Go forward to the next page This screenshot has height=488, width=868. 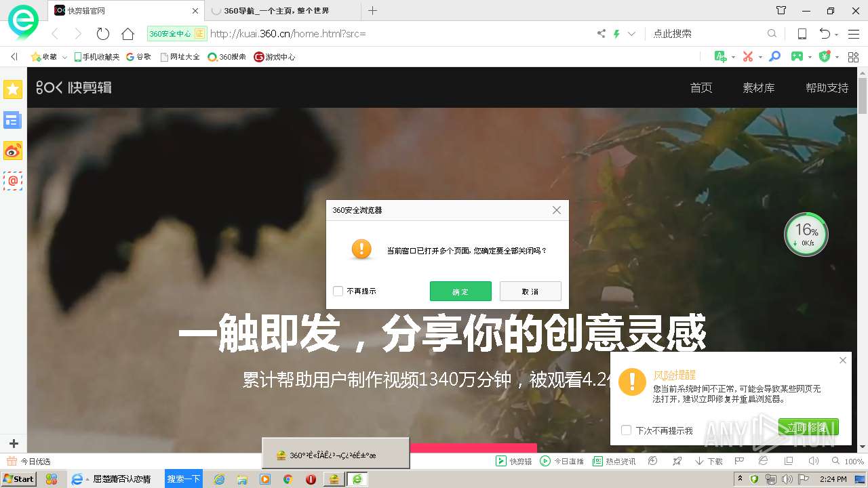(x=78, y=34)
